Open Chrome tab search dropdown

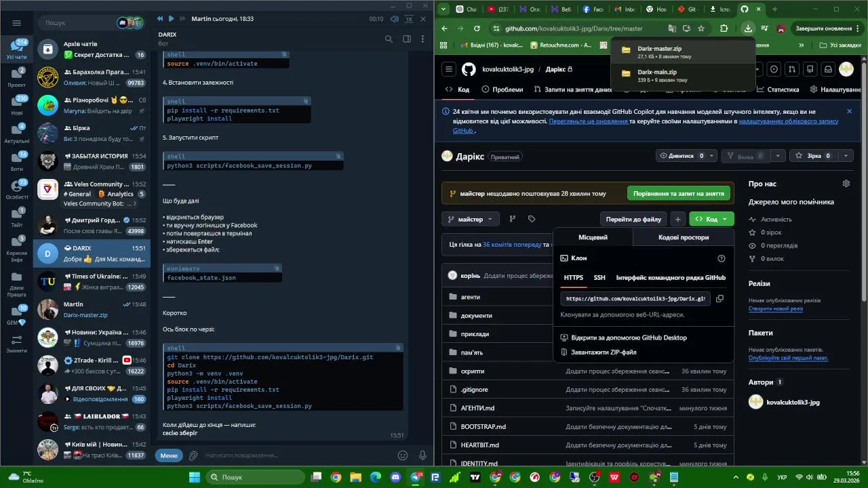click(443, 9)
